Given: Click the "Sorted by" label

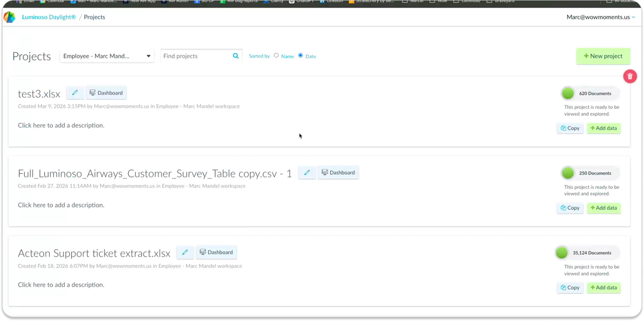Looking at the screenshot, I should [259, 56].
